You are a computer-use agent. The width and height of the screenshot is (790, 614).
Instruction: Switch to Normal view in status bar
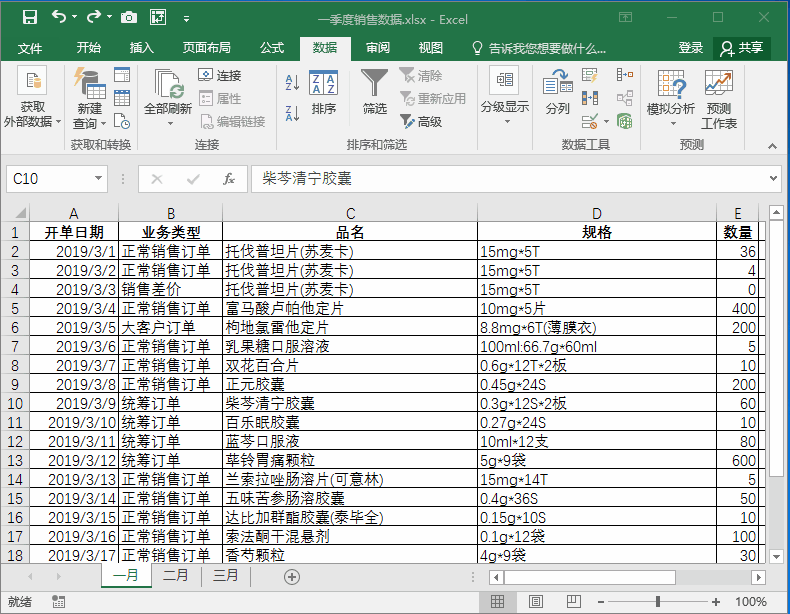pyautogui.click(x=497, y=601)
